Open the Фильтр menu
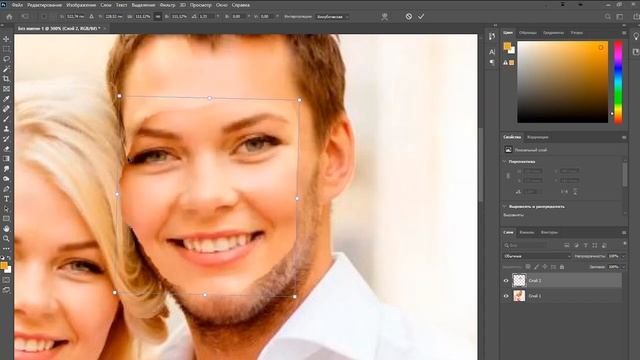This screenshot has width=640, height=360. click(x=167, y=5)
